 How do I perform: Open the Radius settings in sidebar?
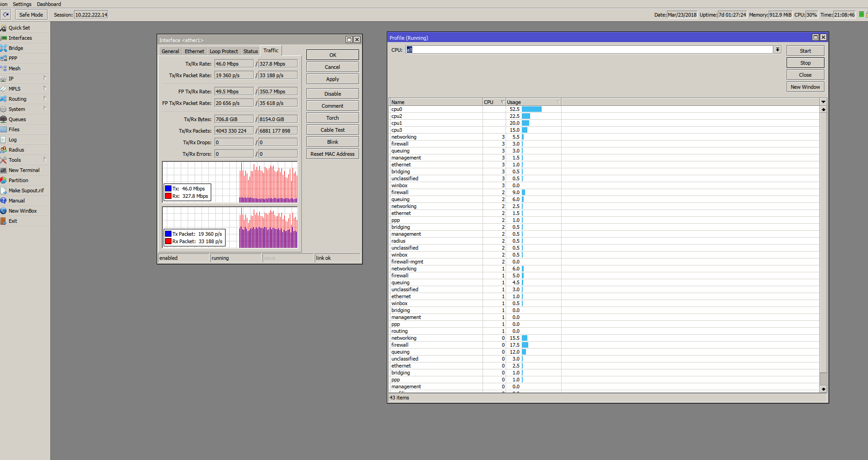tap(16, 150)
